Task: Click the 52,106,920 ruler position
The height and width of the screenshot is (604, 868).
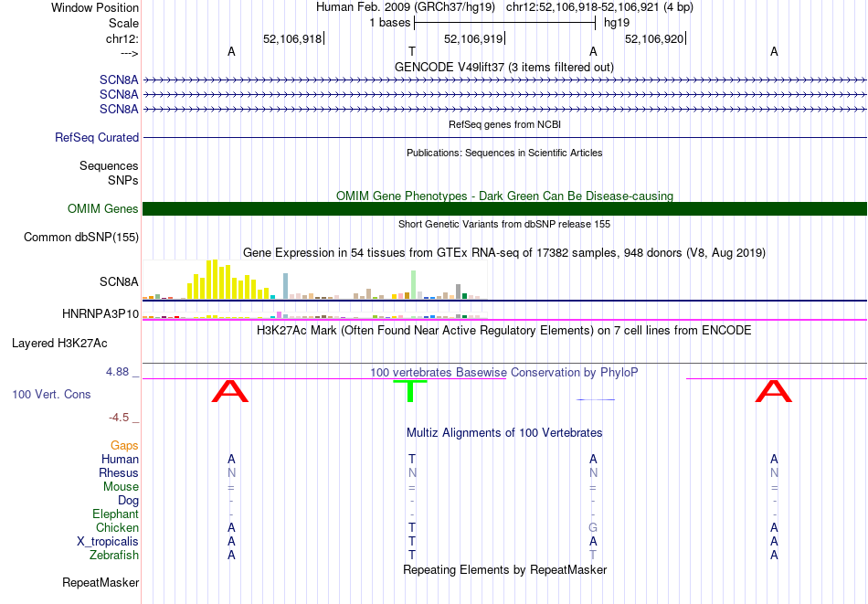Action: pos(654,38)
